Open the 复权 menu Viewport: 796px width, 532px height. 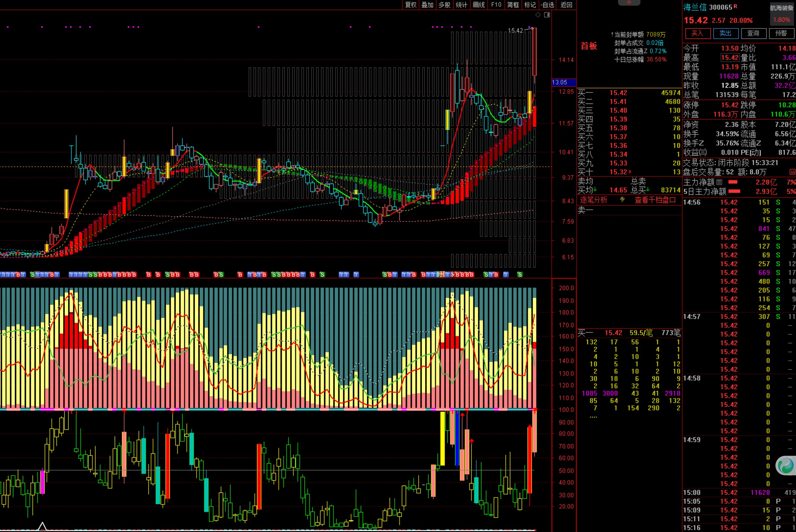[411, 5]
